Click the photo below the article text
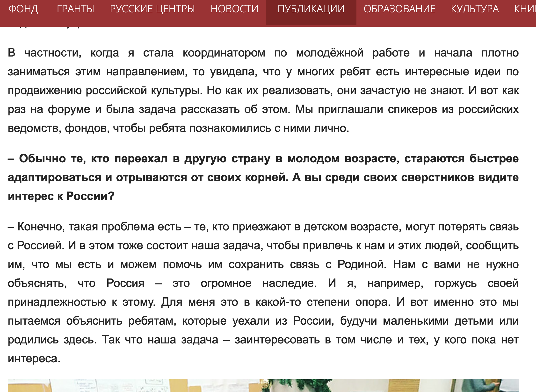Viewport: 536px width, 392px height. coord(263,385)
